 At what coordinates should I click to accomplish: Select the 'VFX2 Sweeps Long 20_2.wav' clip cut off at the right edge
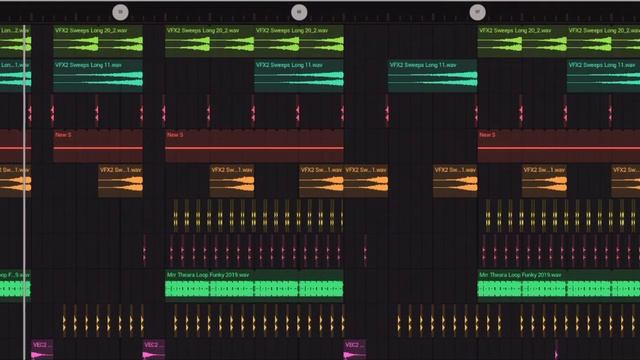coord(603,41)
